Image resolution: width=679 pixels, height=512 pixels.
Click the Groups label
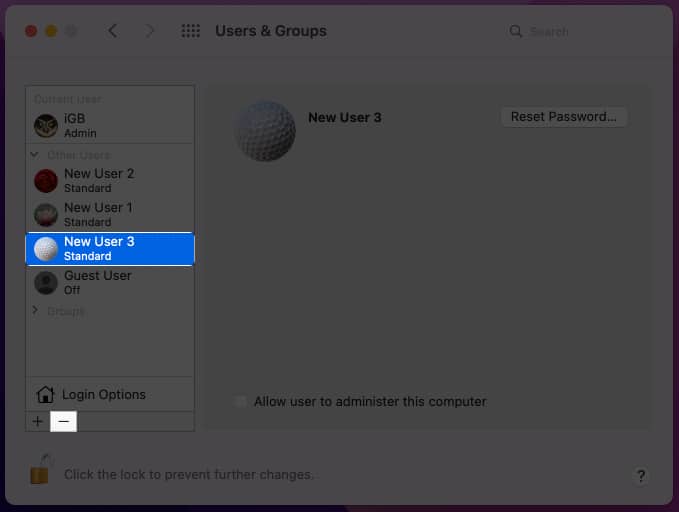coord(66,311)
